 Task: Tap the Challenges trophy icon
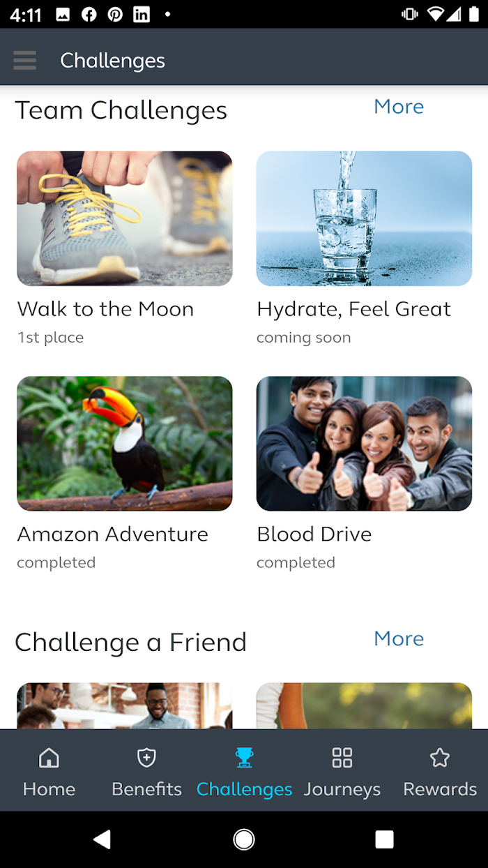[244, 758]
